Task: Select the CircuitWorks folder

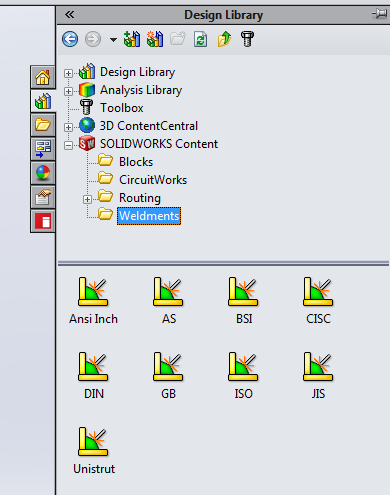Action: coord(153,180)
